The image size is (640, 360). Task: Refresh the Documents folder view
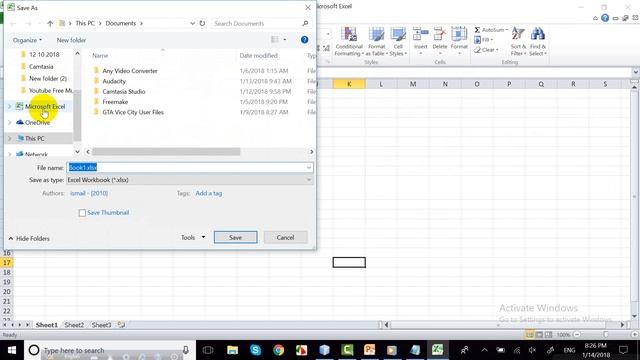pyautogui.click(x=202, y=23)
